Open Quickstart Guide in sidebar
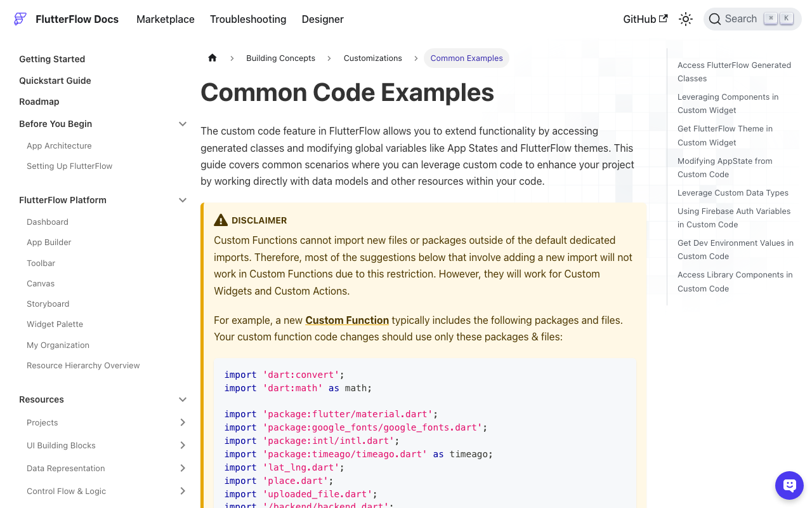The width and height of the screenshot is (812, 508). click(x=55, y=81)
